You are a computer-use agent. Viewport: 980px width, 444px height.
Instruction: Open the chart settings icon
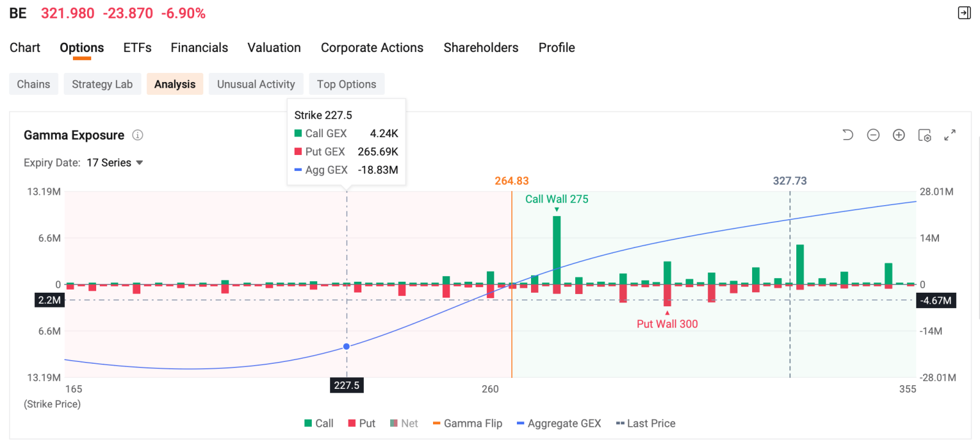click(924, 135)
